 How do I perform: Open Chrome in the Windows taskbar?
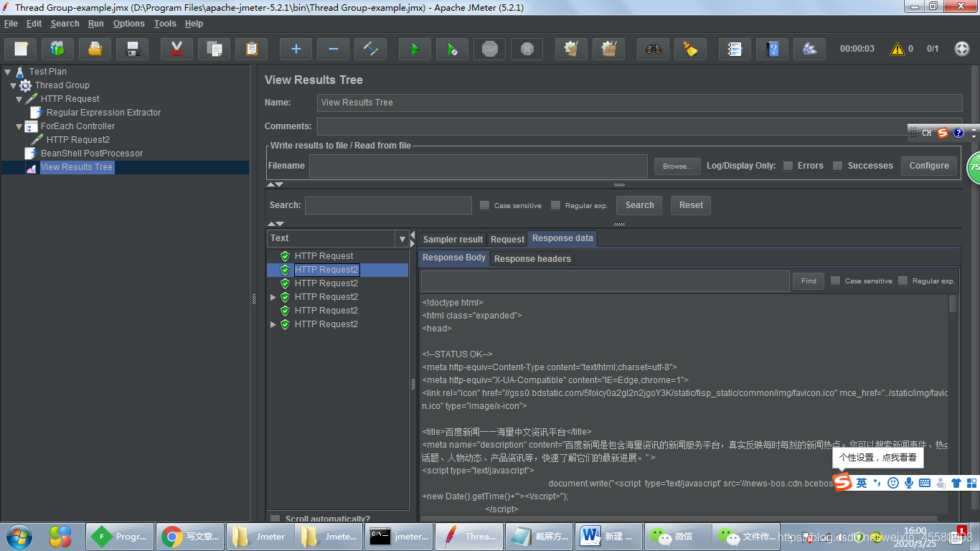click(x=191, y=536)
